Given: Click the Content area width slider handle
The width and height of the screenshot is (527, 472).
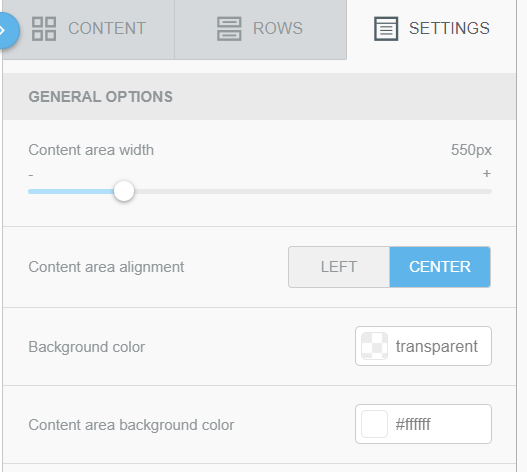Looking at the screenshot, I should [124, 191].
